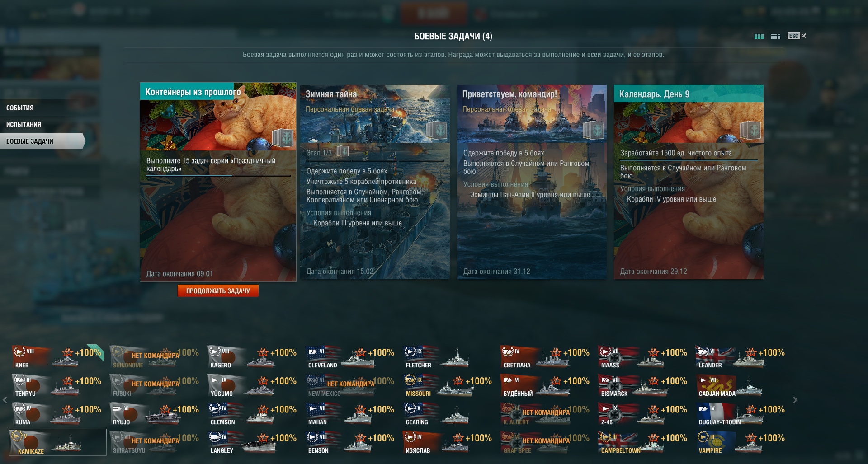The image size is (868, 464).
Task: Click stage 1/3 container reward icon
Action: (x=342, y=151)
